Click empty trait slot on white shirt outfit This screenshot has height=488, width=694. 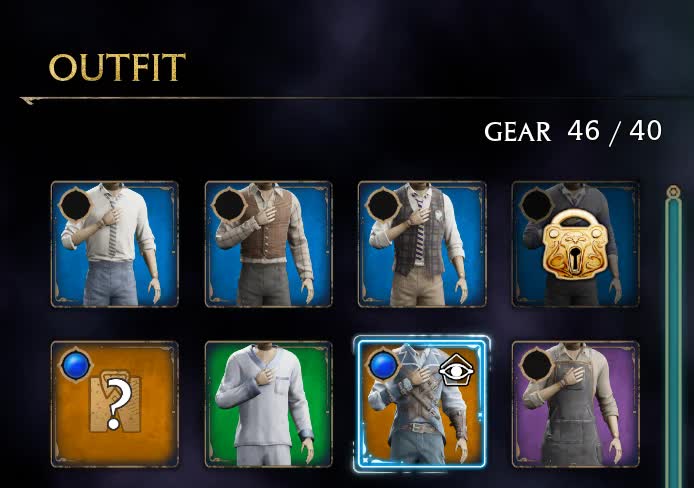[76, 205]
